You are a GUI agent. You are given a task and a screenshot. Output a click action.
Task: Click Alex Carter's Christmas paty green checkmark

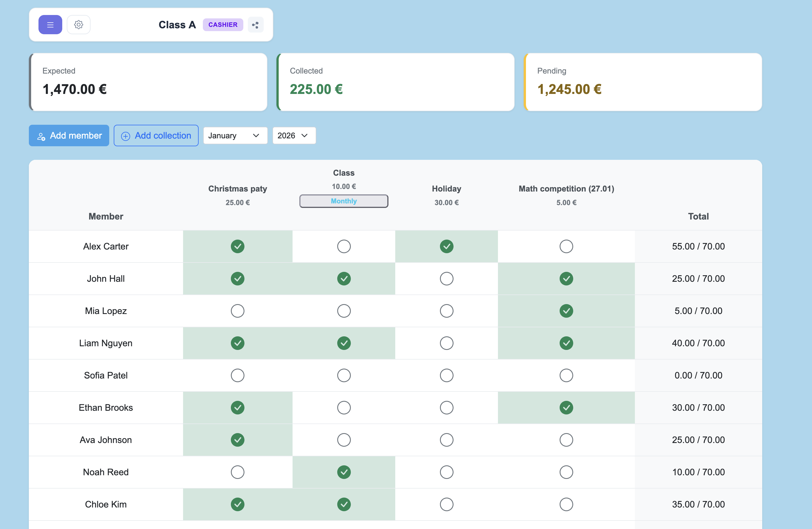coord(237,246)
